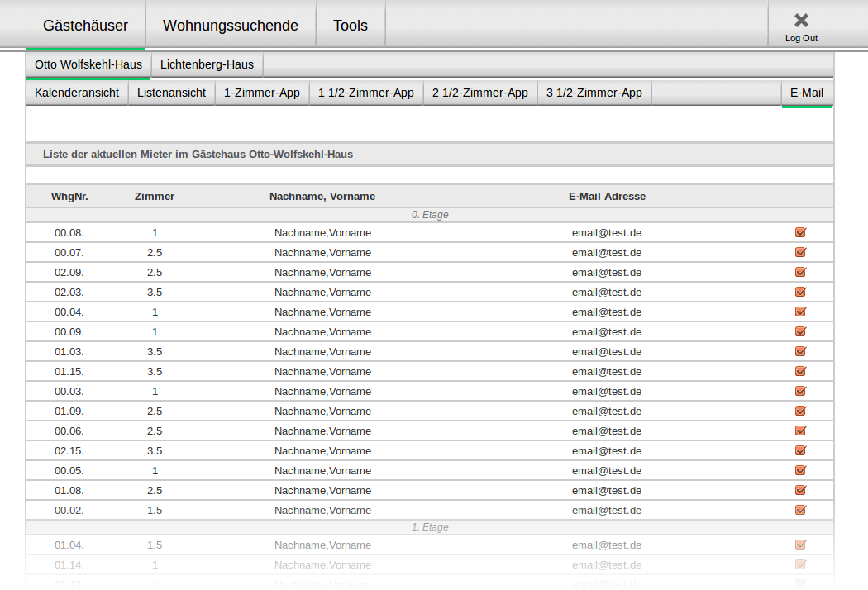Open the Gästehäuser main menu

(x=86, y=26)
